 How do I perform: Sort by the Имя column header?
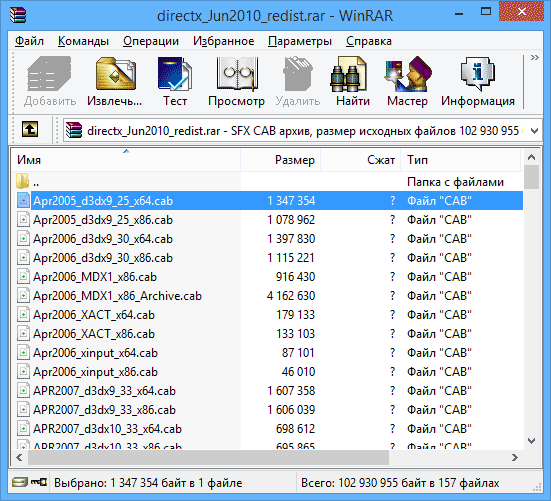pos(126,160)
